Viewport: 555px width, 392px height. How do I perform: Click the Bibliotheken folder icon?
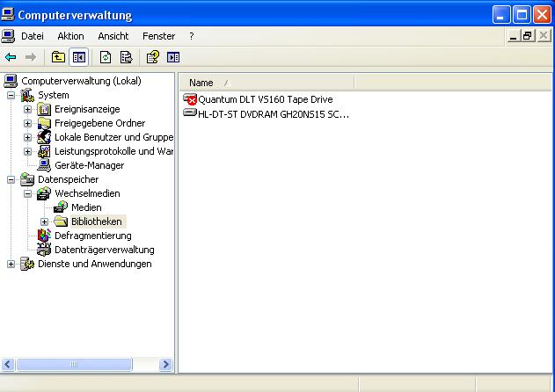click(61, 221)
